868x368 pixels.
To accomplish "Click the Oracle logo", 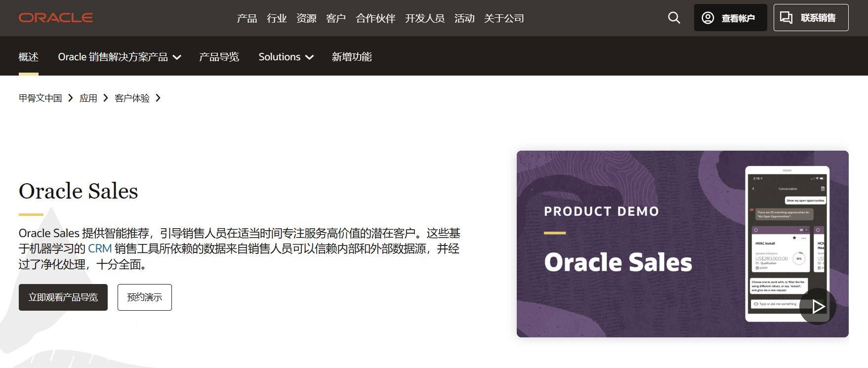I will (56, 18).
